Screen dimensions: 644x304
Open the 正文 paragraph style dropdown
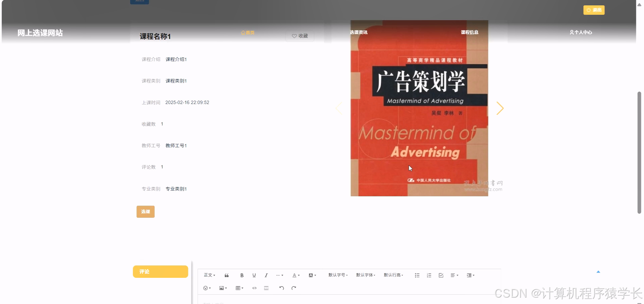coord(209,275)
